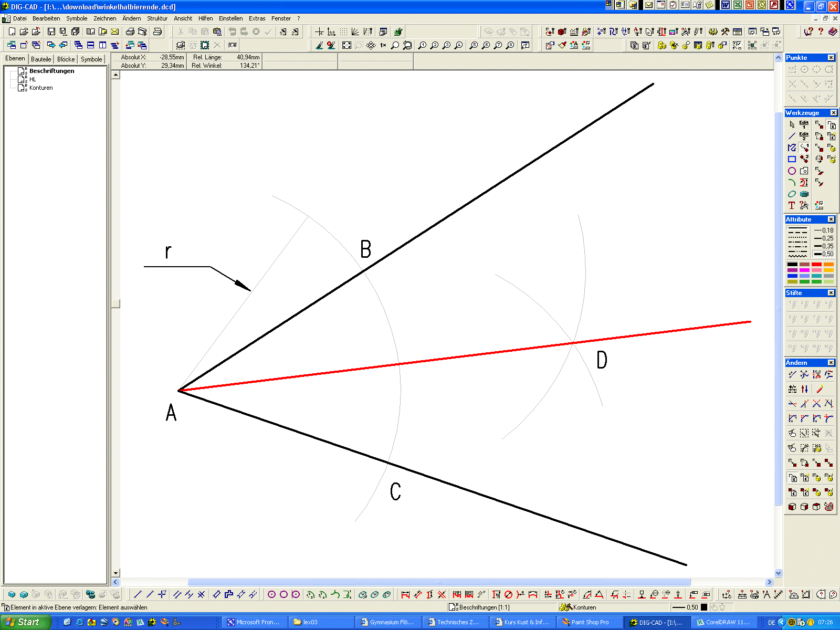Select line width 0,18
840x630 pixels.
coord(824,230)
